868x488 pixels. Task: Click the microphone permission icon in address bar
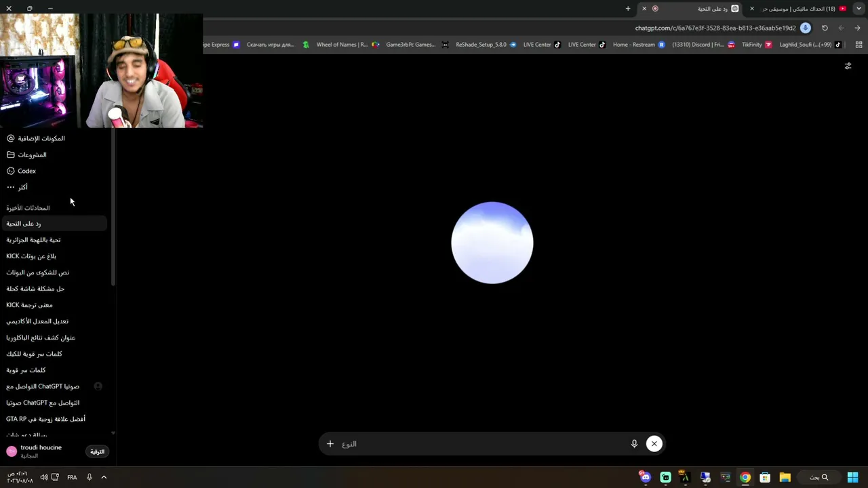click(806, 28)
